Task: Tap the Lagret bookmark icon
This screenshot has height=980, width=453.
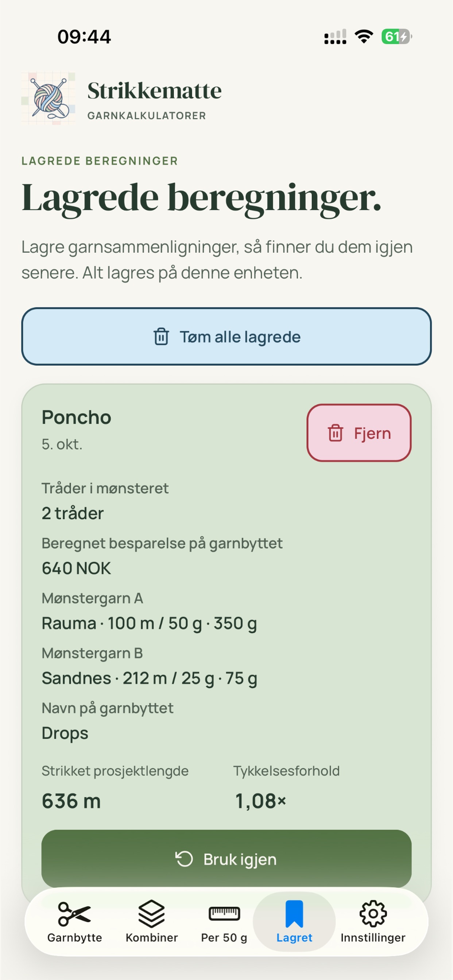Action: point(294,914)
